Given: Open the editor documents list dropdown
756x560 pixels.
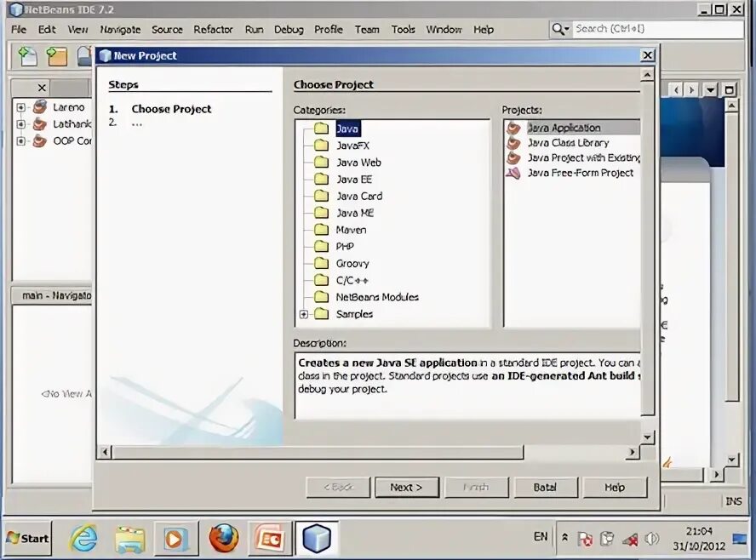Looking at the screenshot, I should (x=710, y=89).
